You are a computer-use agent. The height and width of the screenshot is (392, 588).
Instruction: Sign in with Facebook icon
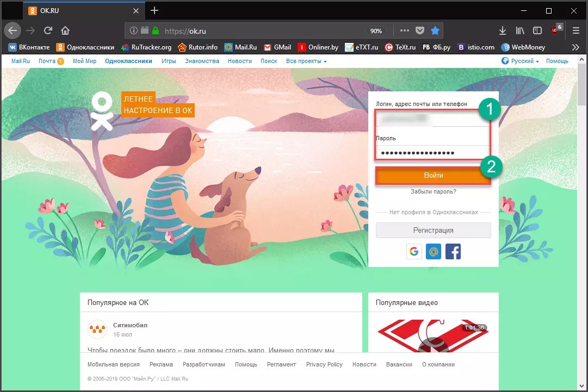pos(453,252)
